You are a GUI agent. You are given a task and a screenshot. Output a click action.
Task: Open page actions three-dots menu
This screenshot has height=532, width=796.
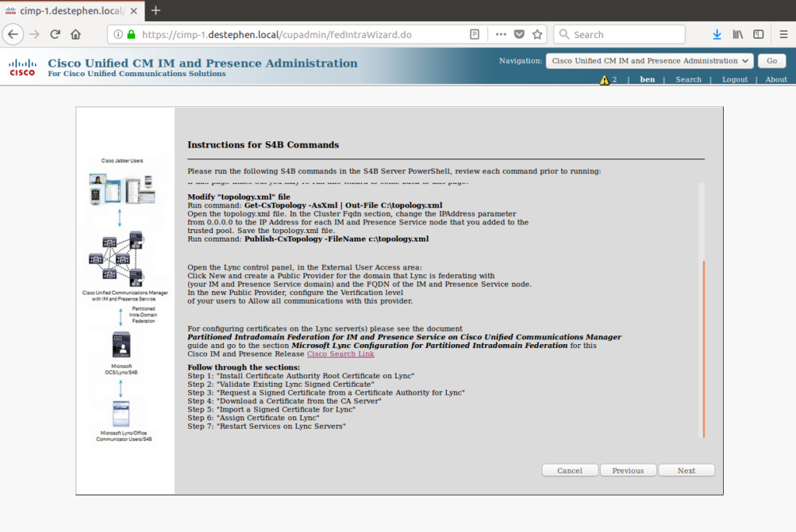point(501,34)
